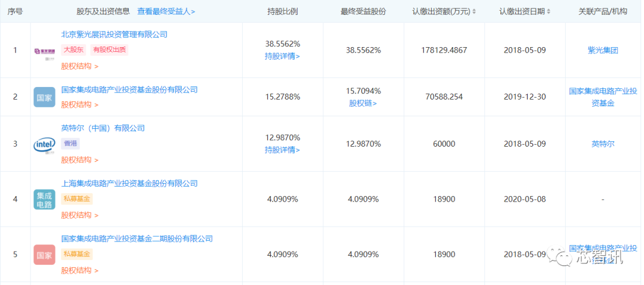Click the 紫光集团 logo in row 1
This screenshot has height=285, width=644.
[x=44, y=52]
